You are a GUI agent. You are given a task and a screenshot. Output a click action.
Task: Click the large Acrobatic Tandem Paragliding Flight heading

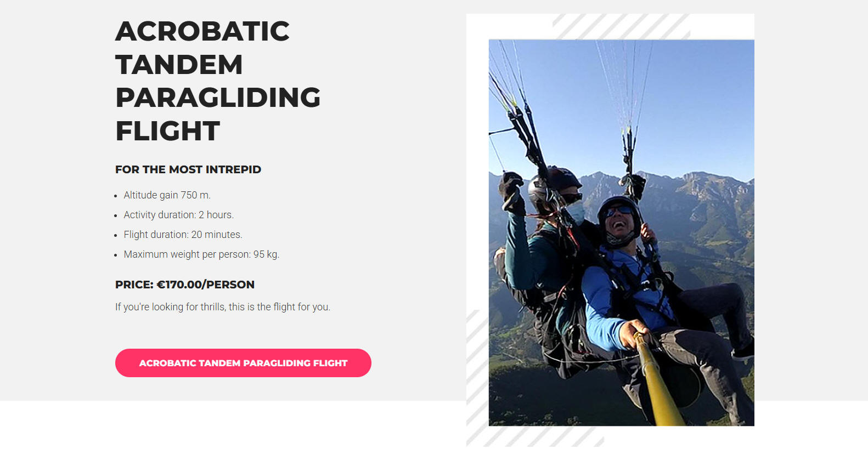pos(218,81)
